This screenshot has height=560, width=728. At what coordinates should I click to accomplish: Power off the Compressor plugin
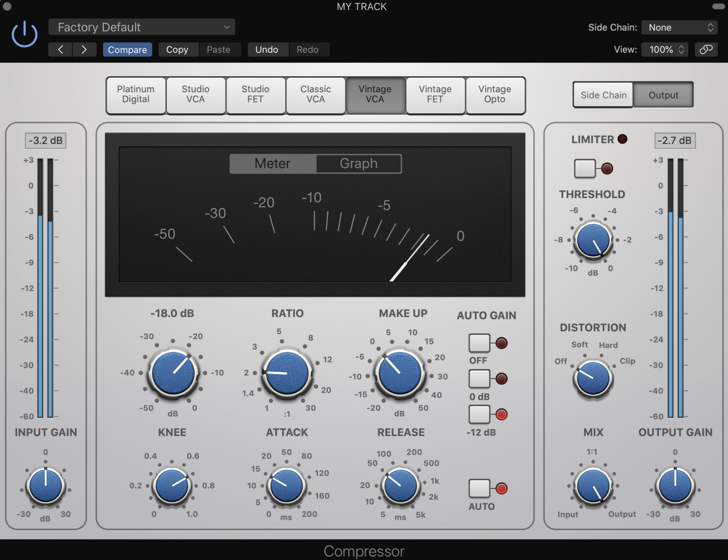point(24,34)
